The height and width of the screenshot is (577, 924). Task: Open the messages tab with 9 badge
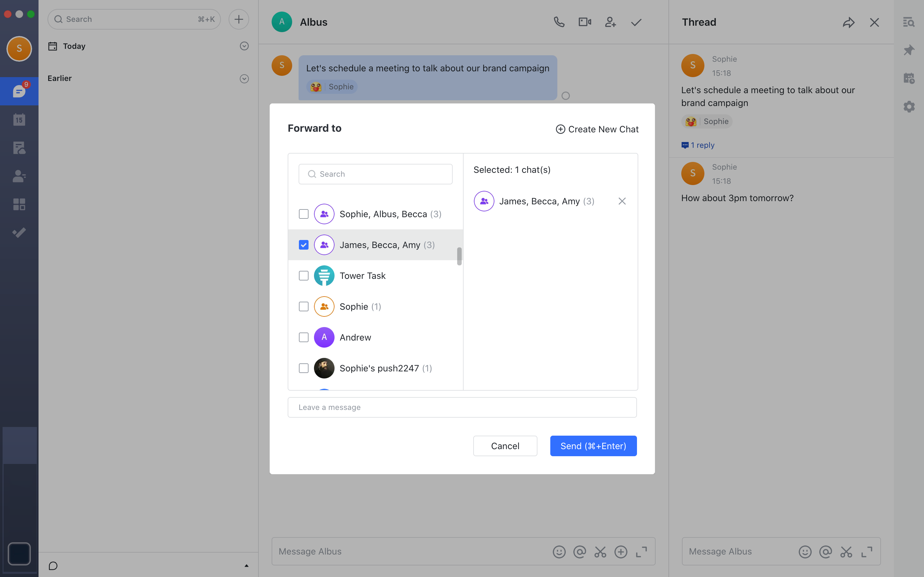19,91
